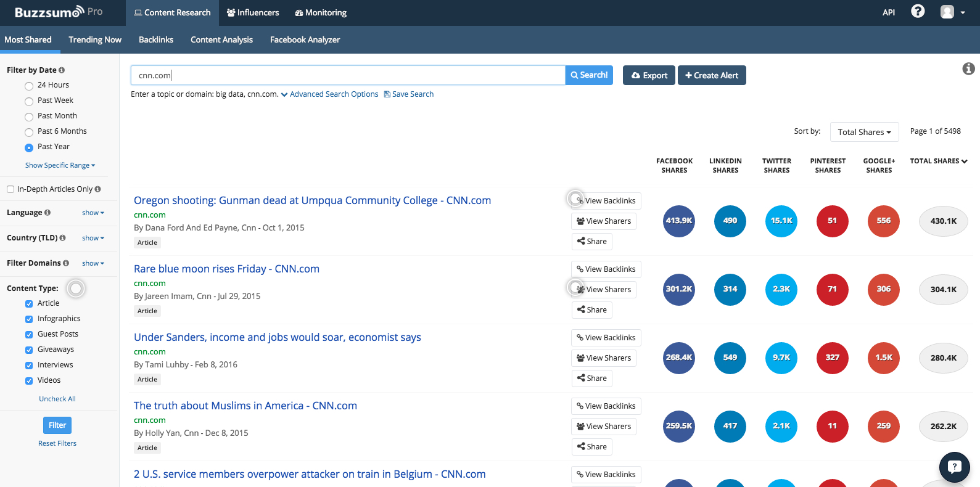The width and height of the screenshot is (980, 487).
Task: Click the info icon at the far right of the search bar
Action: coord(969,68)
